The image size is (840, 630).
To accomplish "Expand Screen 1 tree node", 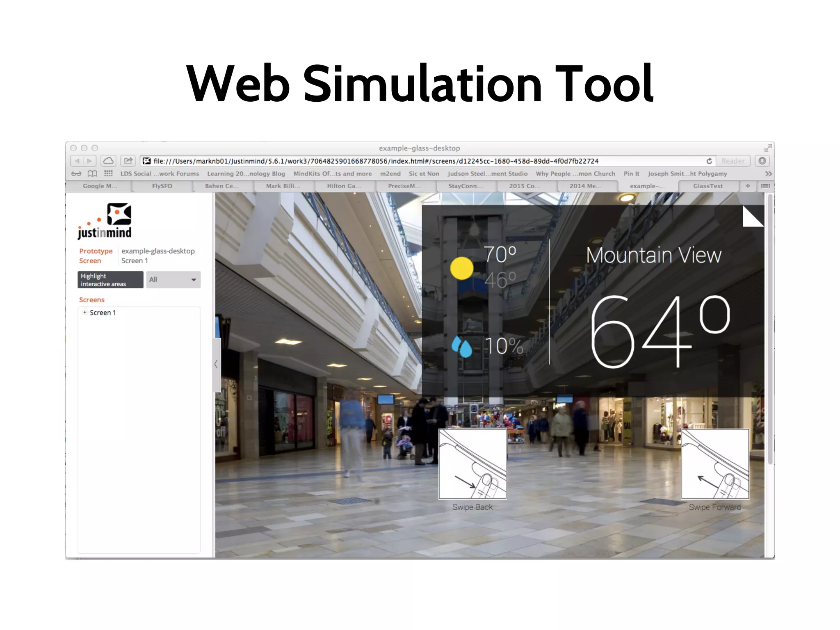I will pyautogui.click(x=85, y=312).
